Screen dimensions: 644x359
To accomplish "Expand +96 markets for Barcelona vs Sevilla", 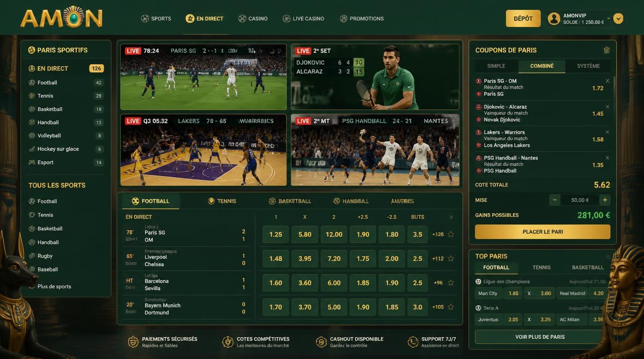I will (x=438, y=283).
